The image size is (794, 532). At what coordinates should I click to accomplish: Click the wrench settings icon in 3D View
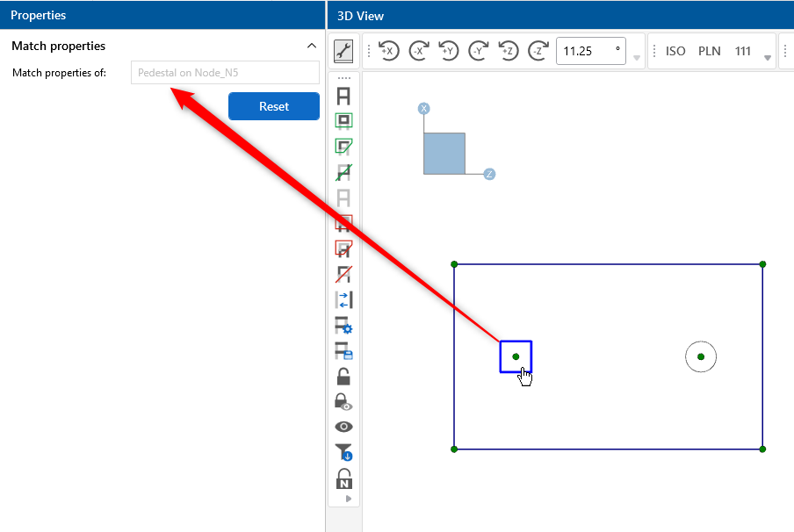click(343, 52)
